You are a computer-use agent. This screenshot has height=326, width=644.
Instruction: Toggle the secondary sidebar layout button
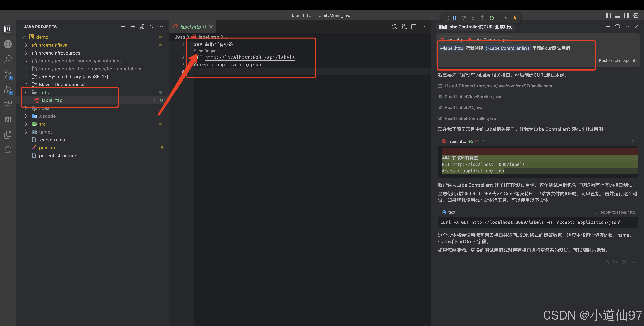click(x=626, y=15)
